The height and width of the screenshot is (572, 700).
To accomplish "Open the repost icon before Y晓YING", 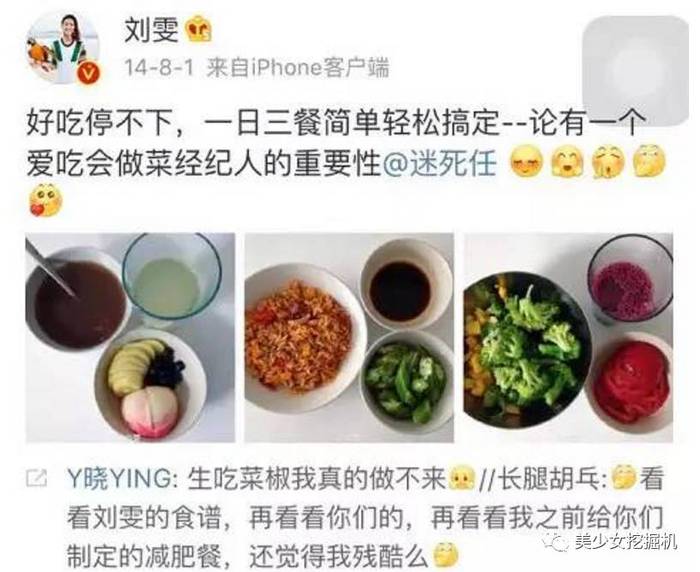I will pyautogui.click(x=36, y=478).
